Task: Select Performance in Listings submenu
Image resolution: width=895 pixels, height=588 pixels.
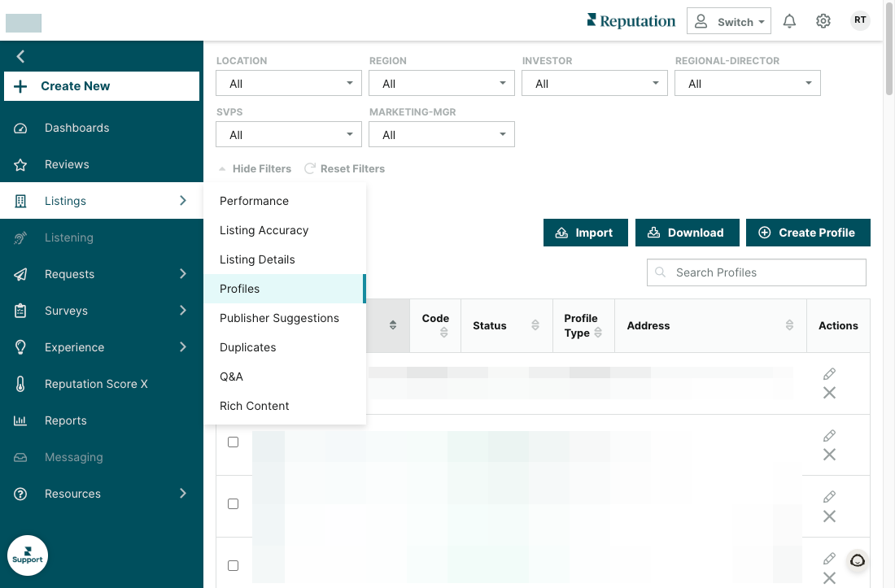Action: click(x=284, y=201)
